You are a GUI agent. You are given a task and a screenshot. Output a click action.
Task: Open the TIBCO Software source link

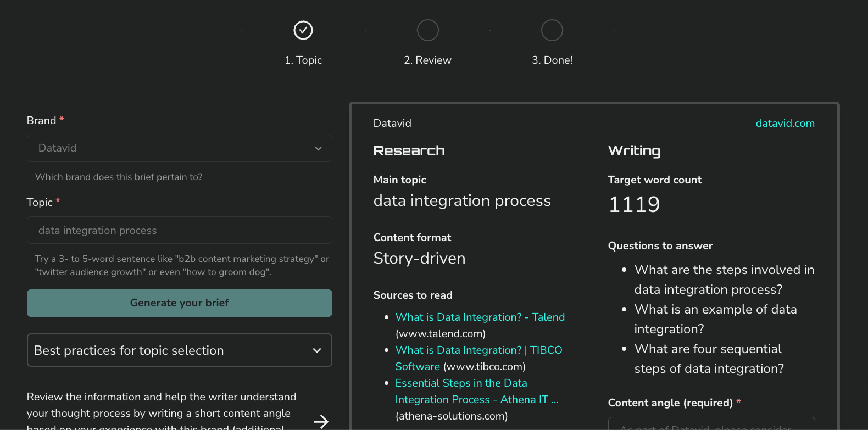(478, 350)
